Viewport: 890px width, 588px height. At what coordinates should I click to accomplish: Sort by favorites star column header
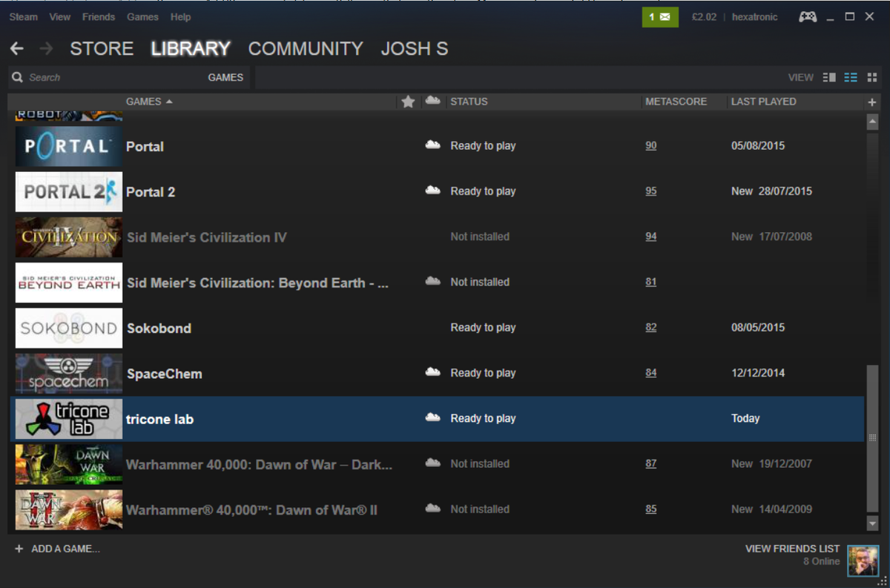point(407,102)
